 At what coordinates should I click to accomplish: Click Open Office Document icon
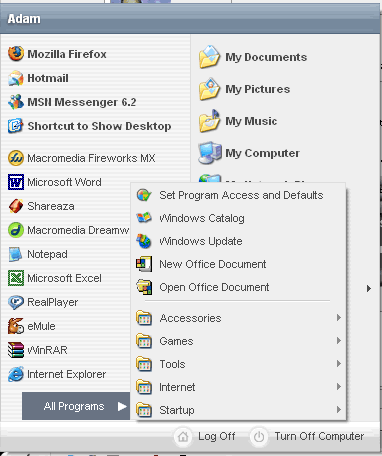[144, 287]
